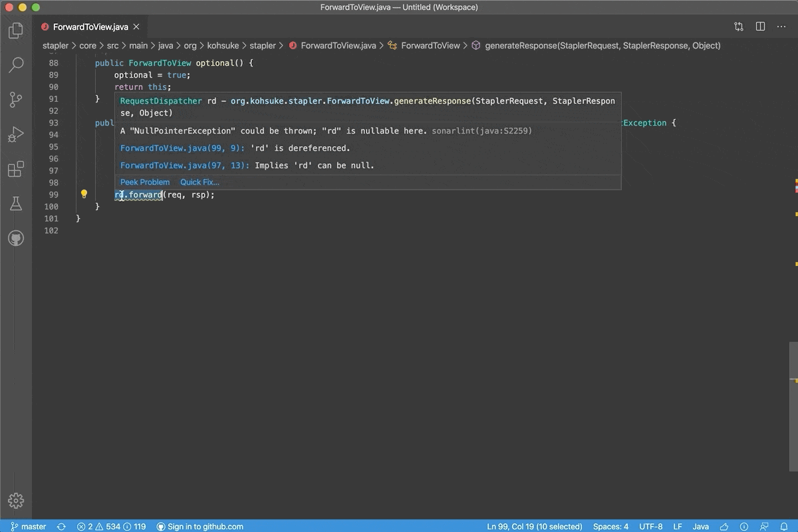Open the Explorer view in the activity bar

tap(16, 31)
